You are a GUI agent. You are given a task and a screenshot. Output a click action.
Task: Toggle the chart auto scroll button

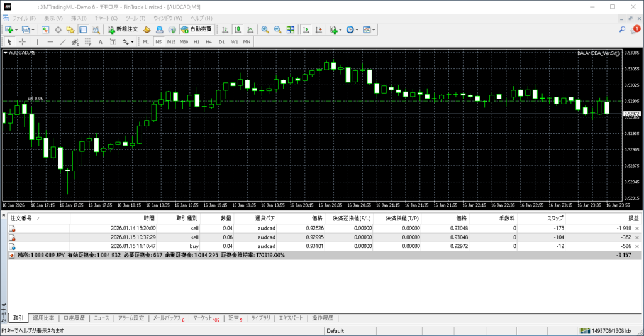pyautogui.click(x=306, y=30)
